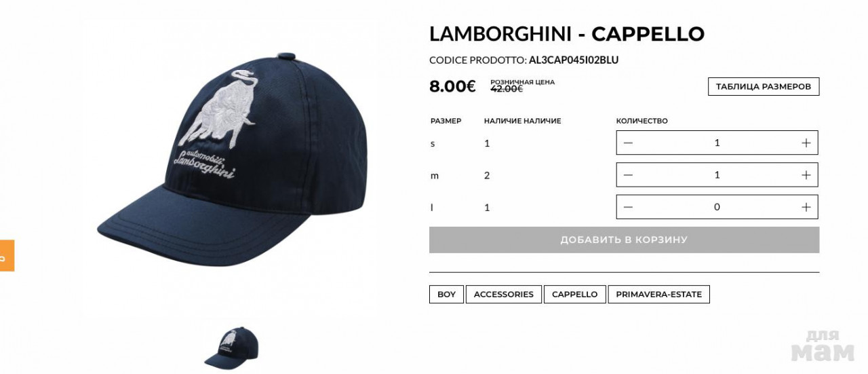Viewport: 868px width, 374px height.
Task: Increase quantity for size s
Action: (806, 143)
